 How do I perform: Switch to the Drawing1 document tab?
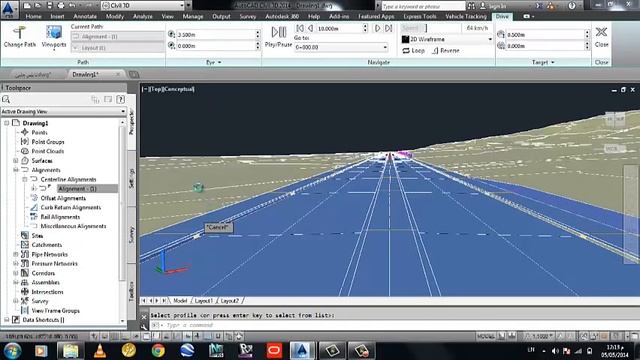86,75
